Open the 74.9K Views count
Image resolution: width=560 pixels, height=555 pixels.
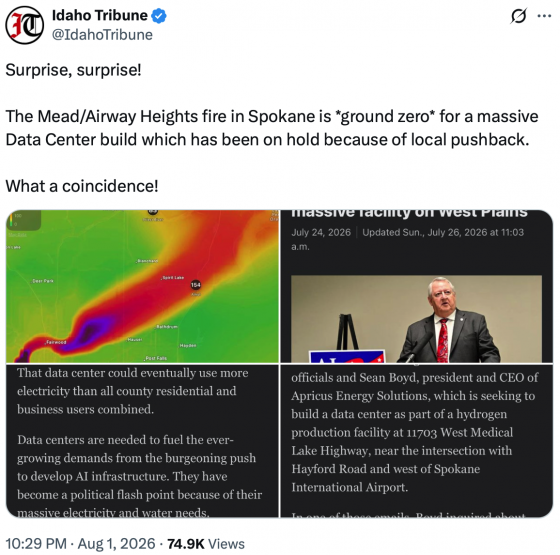(206, 544)
